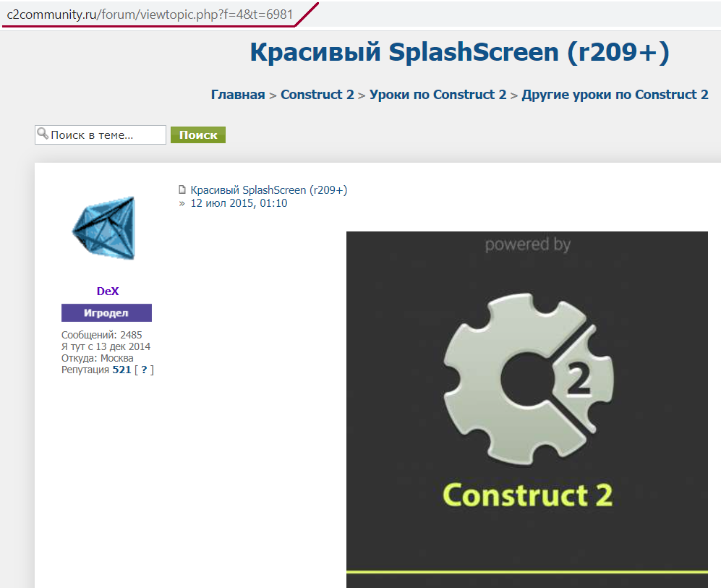Image resolution: width=721 pixels, height=588 pixels.
Task: Open the topic title heading link
Action: [x=459, y=52]
